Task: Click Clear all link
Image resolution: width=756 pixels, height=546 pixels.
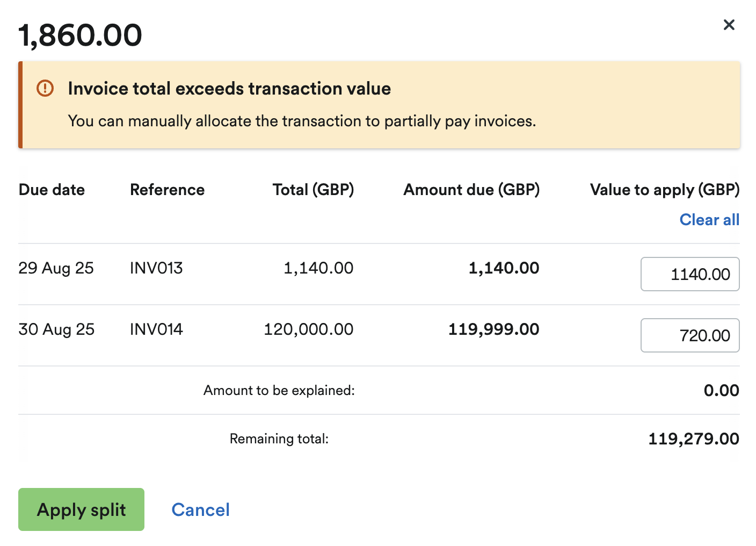Action: pos(709,220)
